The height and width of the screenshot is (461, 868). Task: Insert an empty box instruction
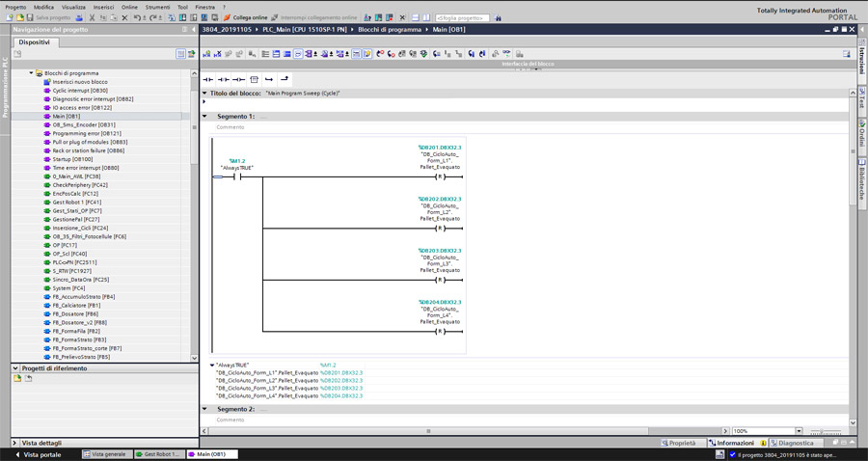click(x=254, y=79)
